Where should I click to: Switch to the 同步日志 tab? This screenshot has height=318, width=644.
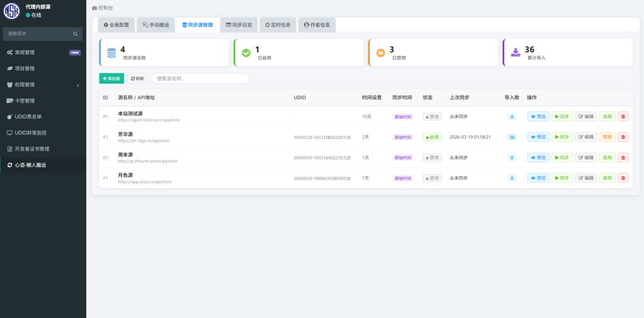pyautogui.click(x=238, y=25)
